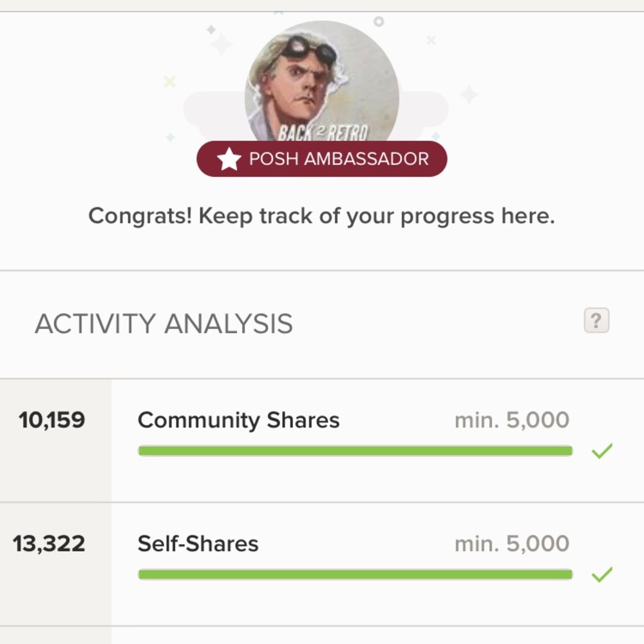Viewport: 644px width, 644px height.
Task: Click the Self-Shares progress bar
Action: coord(355,574)
